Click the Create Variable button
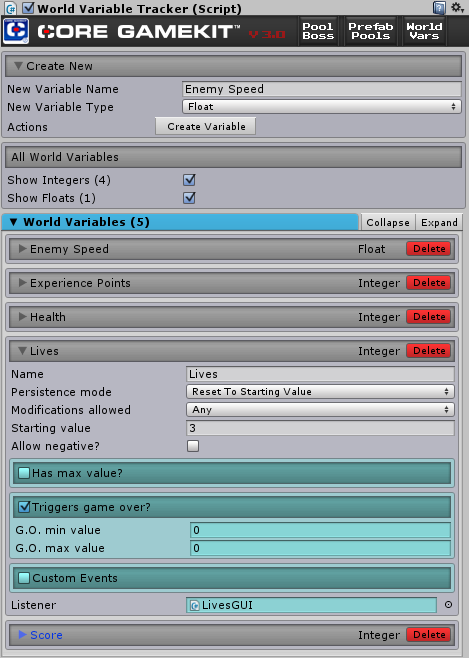 coord(206,126)
